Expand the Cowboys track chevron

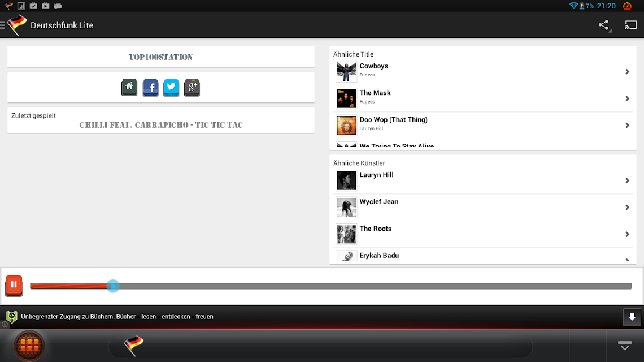tap(627, 72)
